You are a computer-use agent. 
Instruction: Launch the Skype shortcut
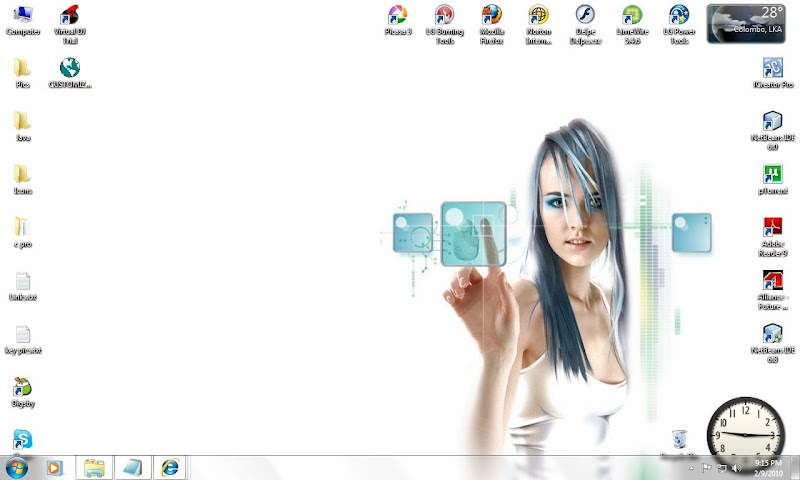[22, 441]
